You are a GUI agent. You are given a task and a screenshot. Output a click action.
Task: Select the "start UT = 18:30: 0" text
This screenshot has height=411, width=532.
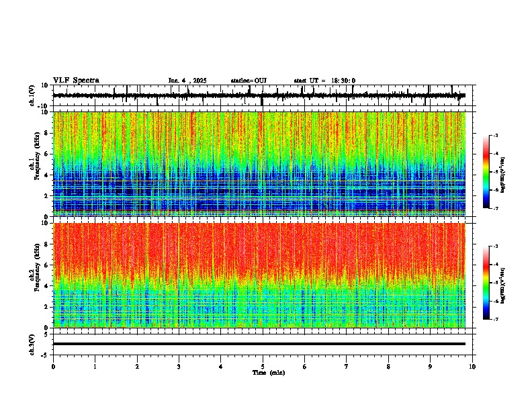click(x=324, y=81)
